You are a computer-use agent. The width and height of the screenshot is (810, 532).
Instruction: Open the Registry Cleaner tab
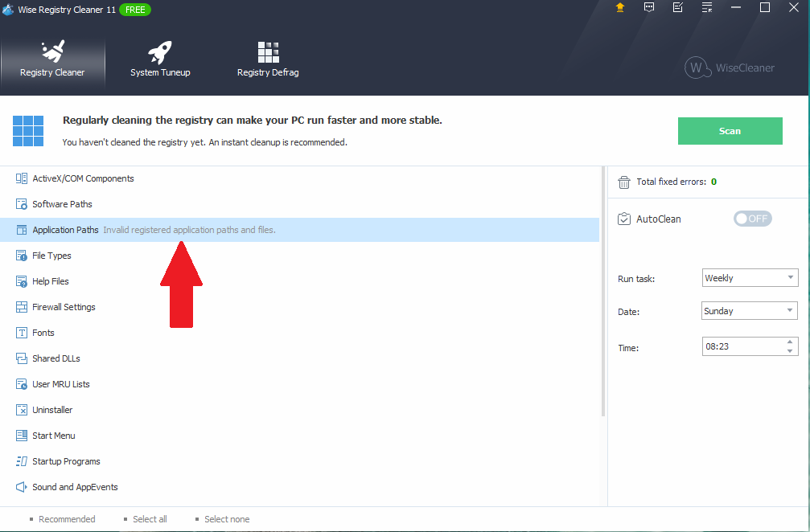(x=52, y=59)
